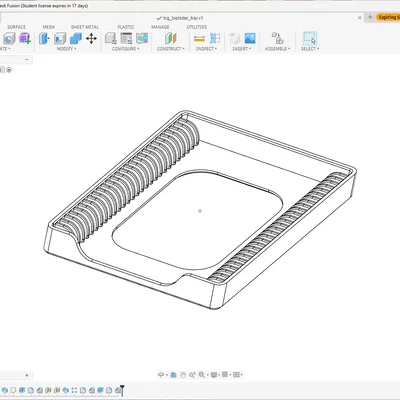Close the tcg_toplader_tray document tab

[360, 18]
